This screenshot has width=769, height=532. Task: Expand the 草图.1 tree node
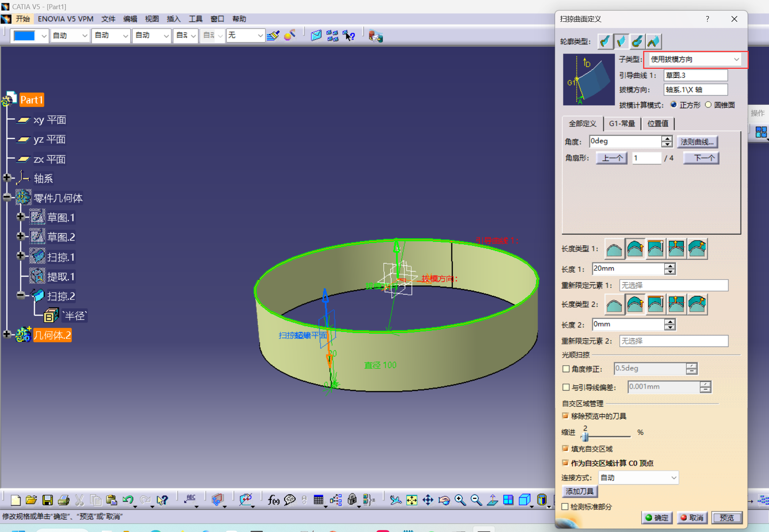click(x=21, y=217)
